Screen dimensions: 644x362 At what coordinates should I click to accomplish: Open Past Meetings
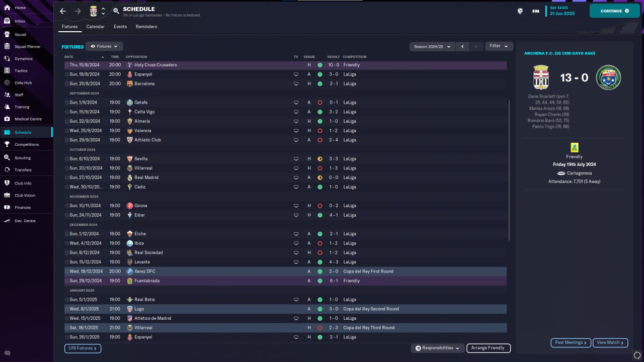[x=571, y=343]
